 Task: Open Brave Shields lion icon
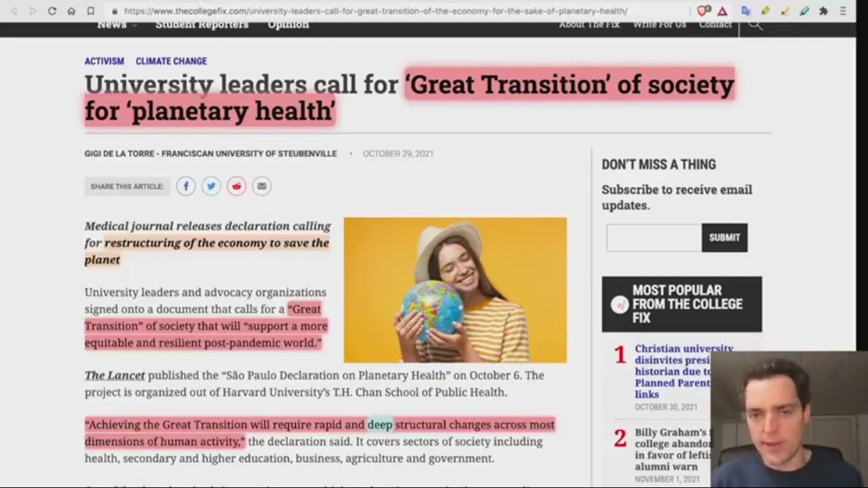[x=704, y=11]
